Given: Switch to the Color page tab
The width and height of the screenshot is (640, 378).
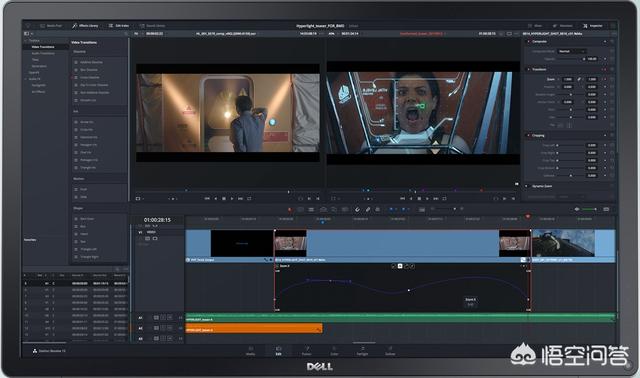Looking at the screenshot, I should click(334, 351).
